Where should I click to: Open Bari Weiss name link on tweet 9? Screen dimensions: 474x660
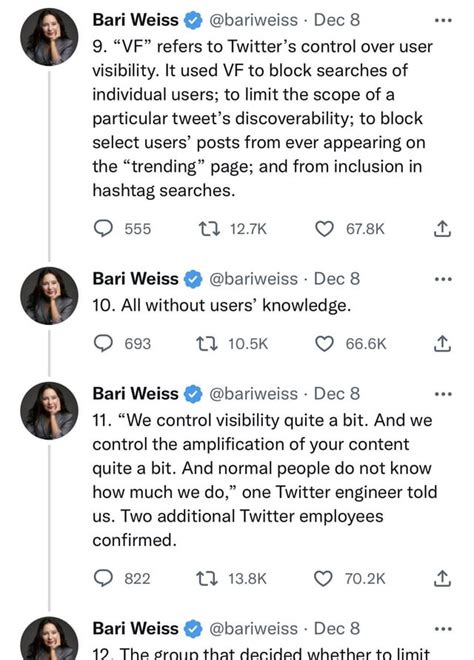(x=136, y=20)
